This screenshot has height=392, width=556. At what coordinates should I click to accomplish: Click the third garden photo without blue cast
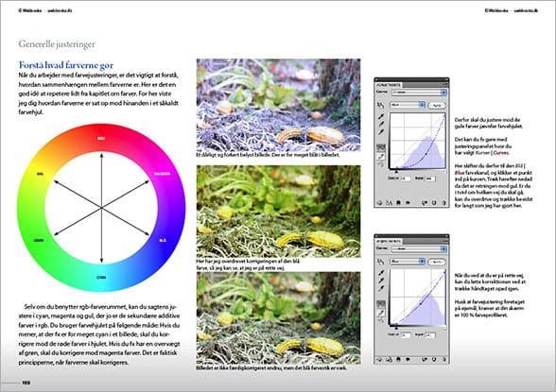[278, 317]
